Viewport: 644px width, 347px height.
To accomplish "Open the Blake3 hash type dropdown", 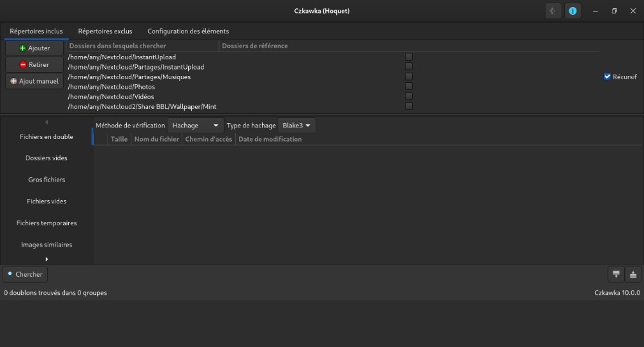I will coord(297,126).
